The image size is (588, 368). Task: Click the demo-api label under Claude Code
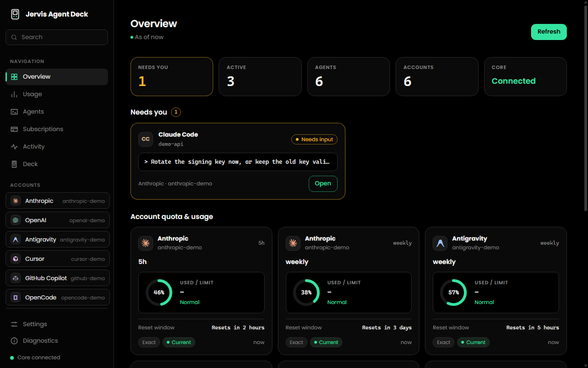[x=171, y=144]
